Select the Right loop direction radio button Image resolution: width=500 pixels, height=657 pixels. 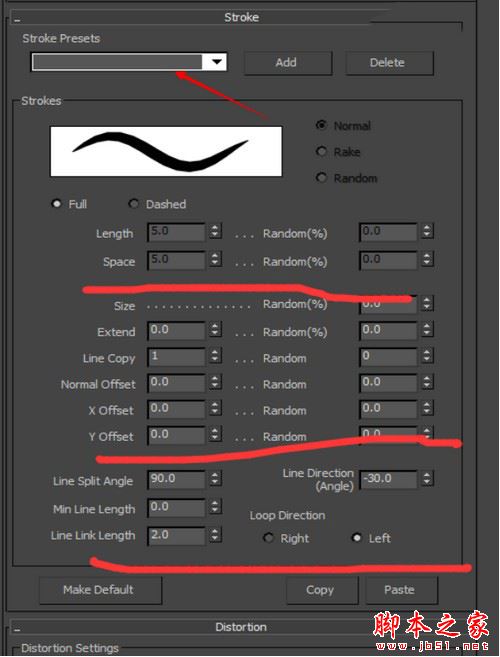268,538
